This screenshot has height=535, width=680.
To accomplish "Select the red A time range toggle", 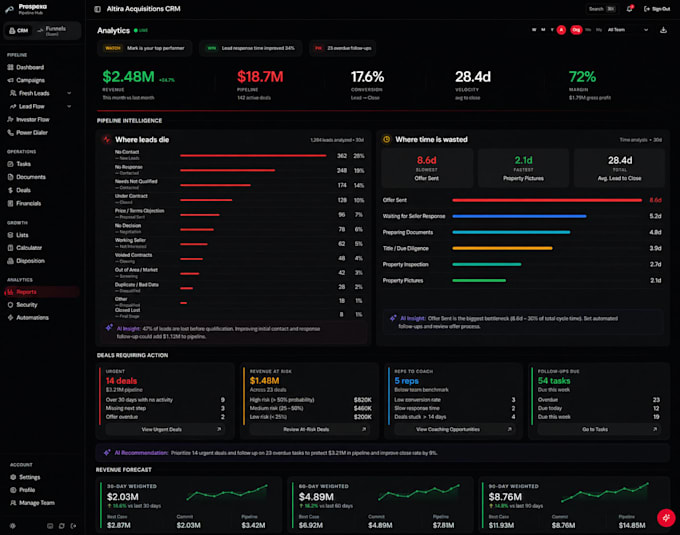I will click(x=561, y=30).
